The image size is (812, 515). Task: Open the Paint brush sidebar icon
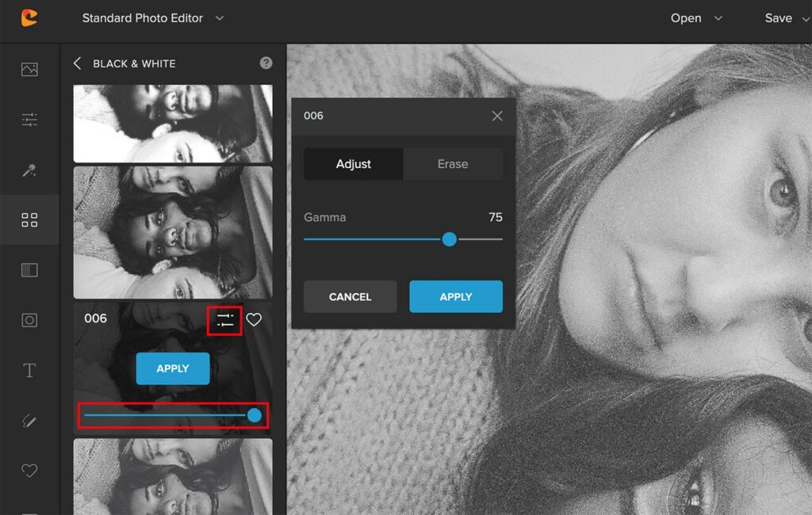click(29, 421)
